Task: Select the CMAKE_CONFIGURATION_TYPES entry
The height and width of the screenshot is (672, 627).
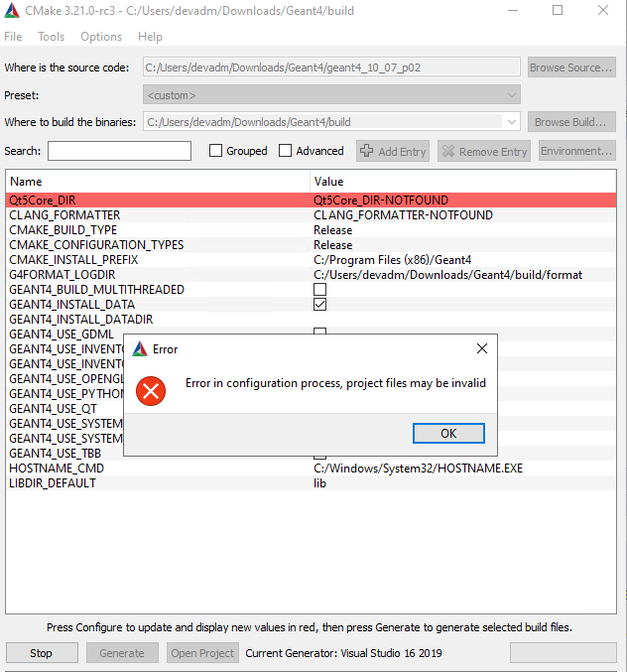Action: [96, 245]
